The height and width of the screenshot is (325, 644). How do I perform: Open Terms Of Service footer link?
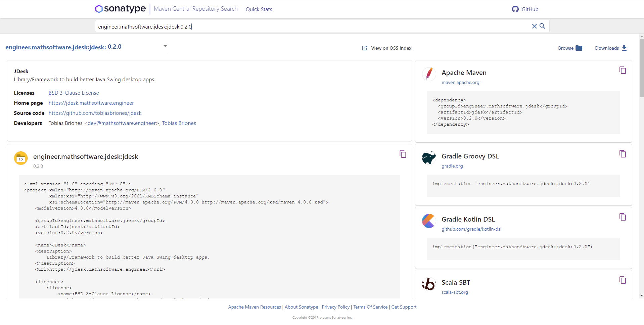coord(370,307)
